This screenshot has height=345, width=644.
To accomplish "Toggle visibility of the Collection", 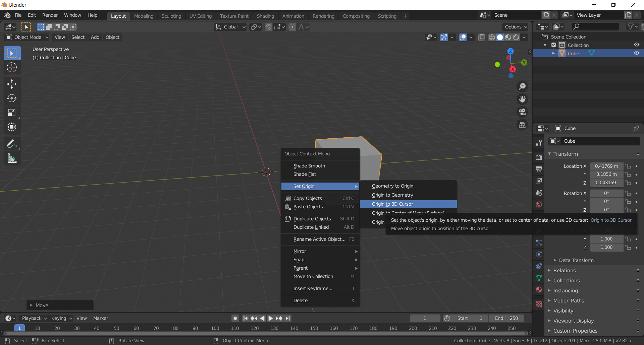I will click(636, 45).
